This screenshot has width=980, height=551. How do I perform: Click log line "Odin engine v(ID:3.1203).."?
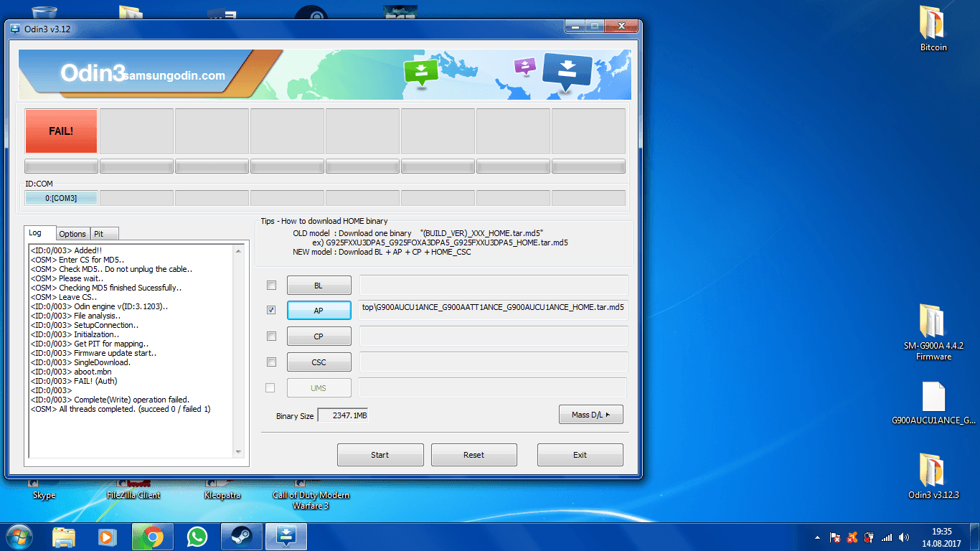point(99,306)
